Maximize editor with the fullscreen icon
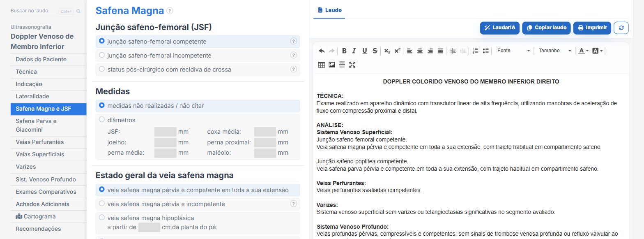 pos(352,65)
